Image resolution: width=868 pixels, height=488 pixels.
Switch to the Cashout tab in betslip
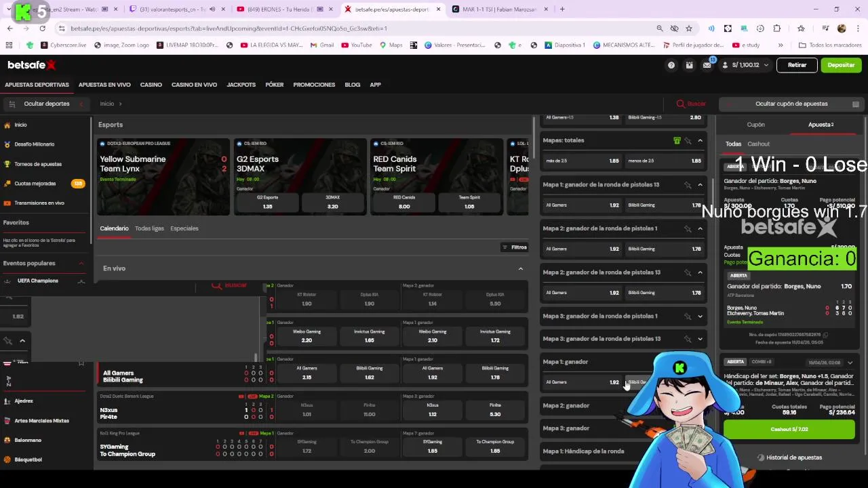click(758, 144)
